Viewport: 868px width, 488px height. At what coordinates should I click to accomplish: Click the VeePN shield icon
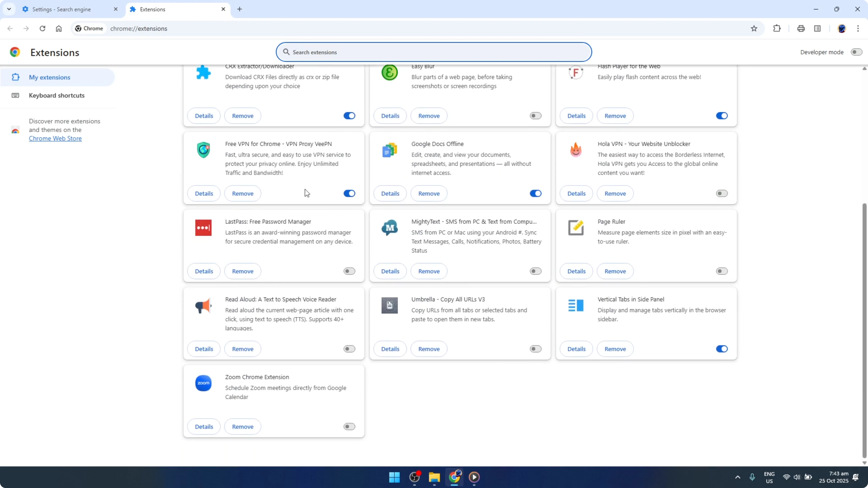204,150
